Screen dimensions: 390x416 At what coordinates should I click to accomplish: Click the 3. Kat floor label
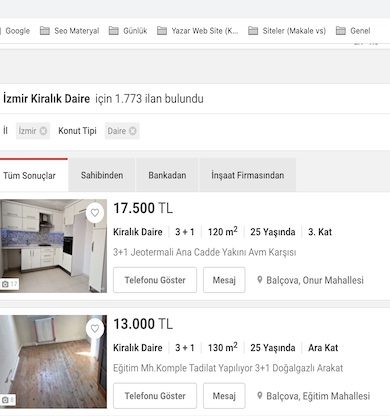(320, 232)
